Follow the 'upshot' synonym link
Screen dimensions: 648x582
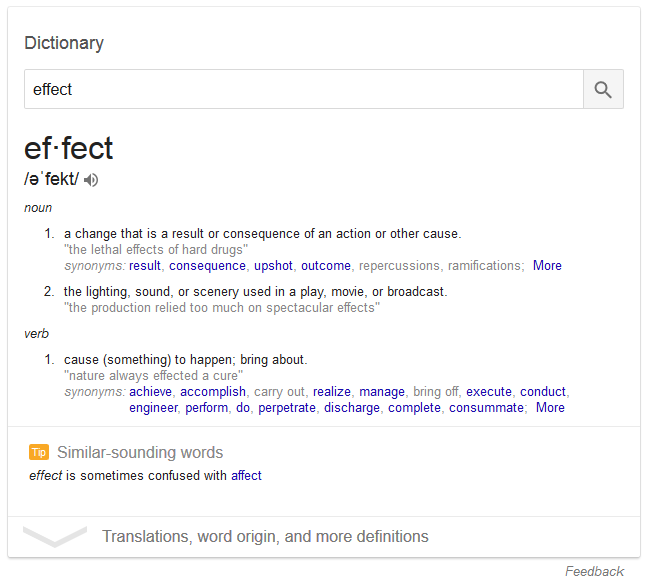tap(273, 266)
